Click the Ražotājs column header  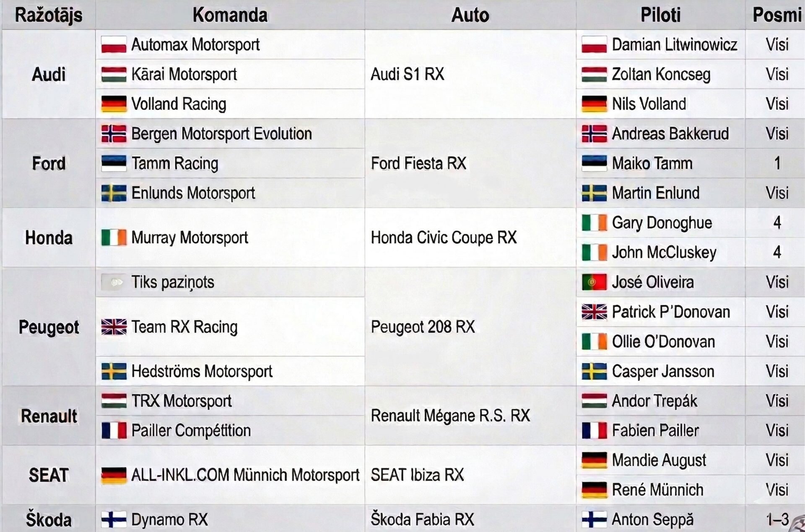point(49,15)
